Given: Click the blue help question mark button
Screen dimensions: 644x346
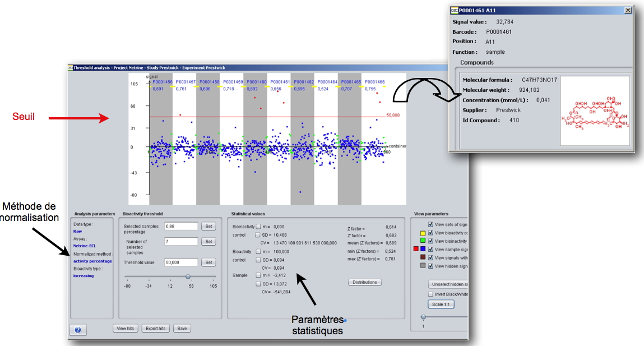Looking at the screenshot, I should [78, 330].
